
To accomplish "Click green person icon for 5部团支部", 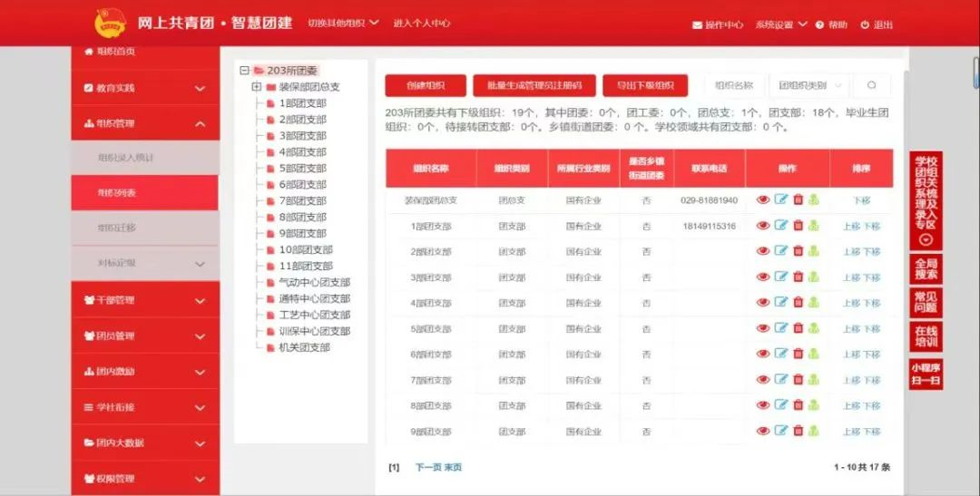I will click(x=813, y=327).
